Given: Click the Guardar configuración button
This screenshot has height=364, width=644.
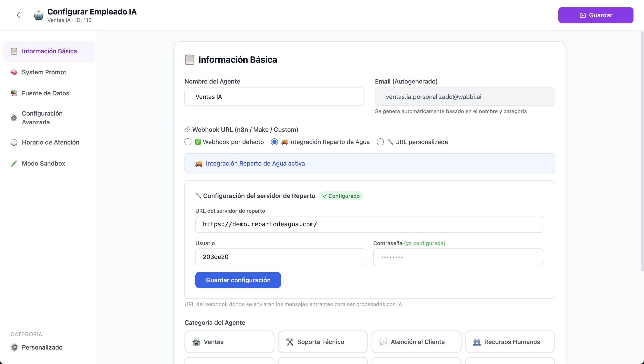Looking at the screenshot, I should (238, 280).
